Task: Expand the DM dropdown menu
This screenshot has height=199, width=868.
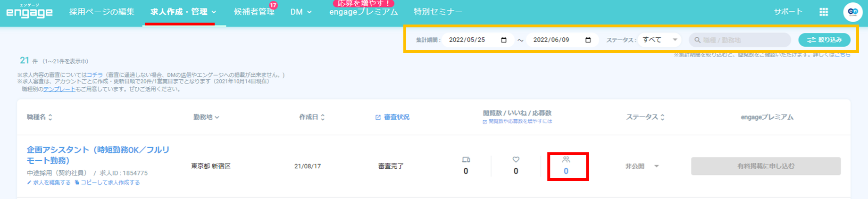Action: pos(301,12)
